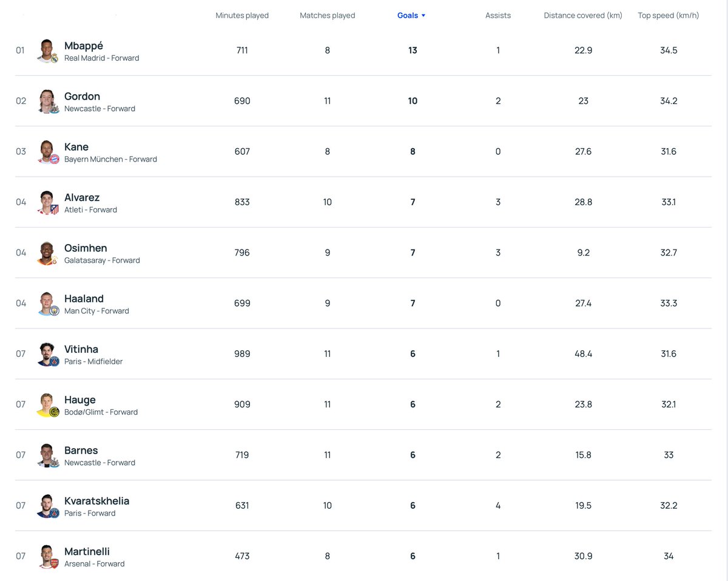Select the Goals column header tab

pyautogui.click(x=406, y=15)
